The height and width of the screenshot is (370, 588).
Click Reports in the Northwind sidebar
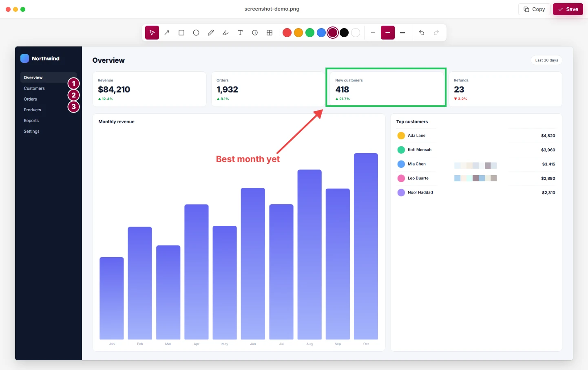pos(31,121)
